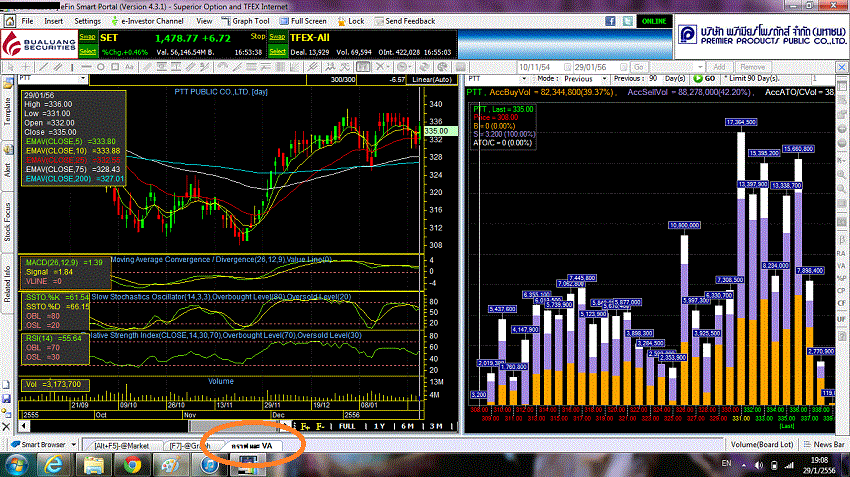The height and width of the screenshot is (477, 850).
Task: Open the Insert menu
Action: pos(54,21)
